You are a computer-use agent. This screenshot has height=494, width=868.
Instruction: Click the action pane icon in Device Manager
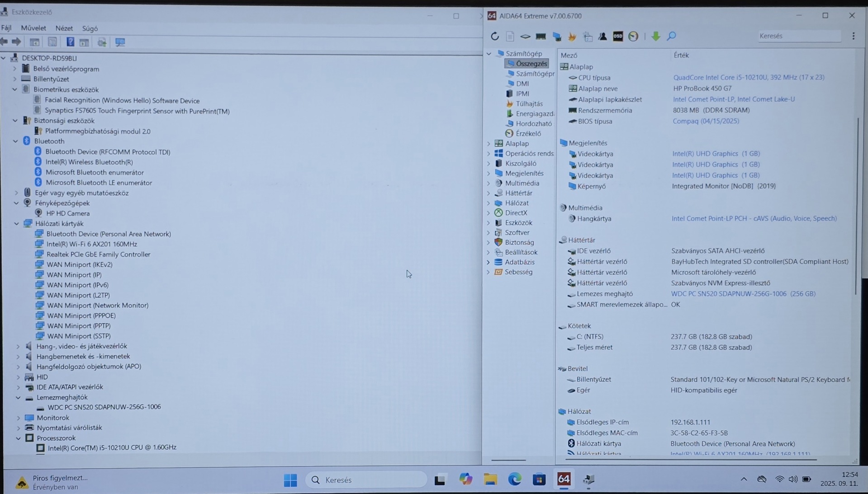pos(84,42)
